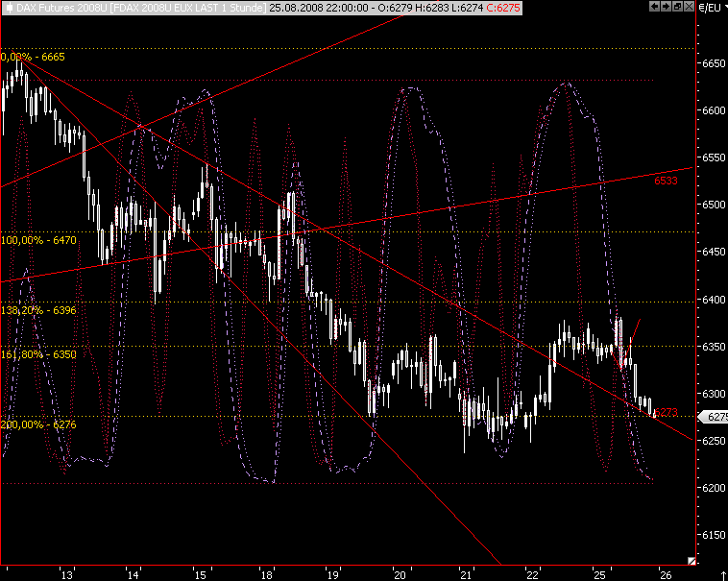Click the 6600 price axis label
The width and height of the screenshot is (728, 581).
coord(714,110)
